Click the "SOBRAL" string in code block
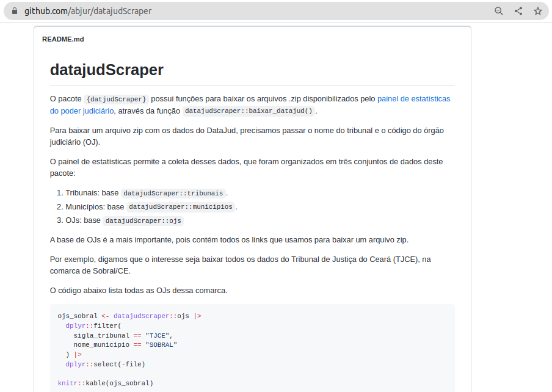552x392 pixels. click(x=161, y=345)
